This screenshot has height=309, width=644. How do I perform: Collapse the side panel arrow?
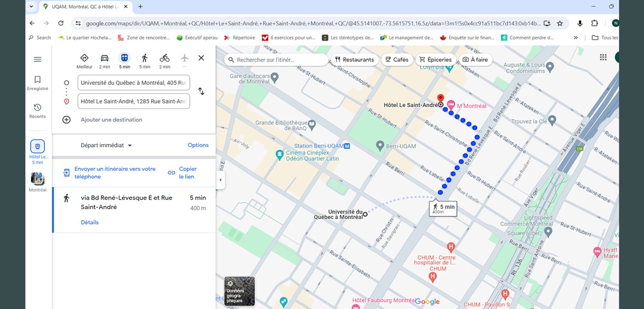point(220,180)
